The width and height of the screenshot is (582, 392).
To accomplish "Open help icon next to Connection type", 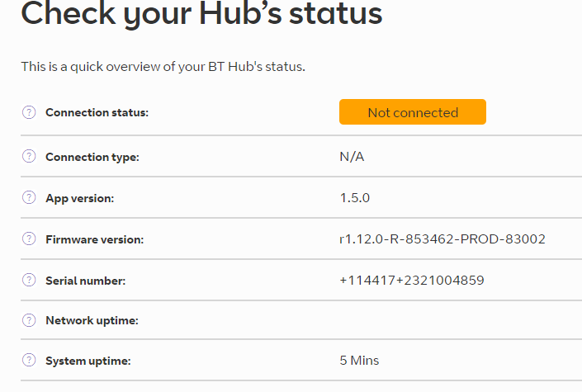I will point(29,157).
